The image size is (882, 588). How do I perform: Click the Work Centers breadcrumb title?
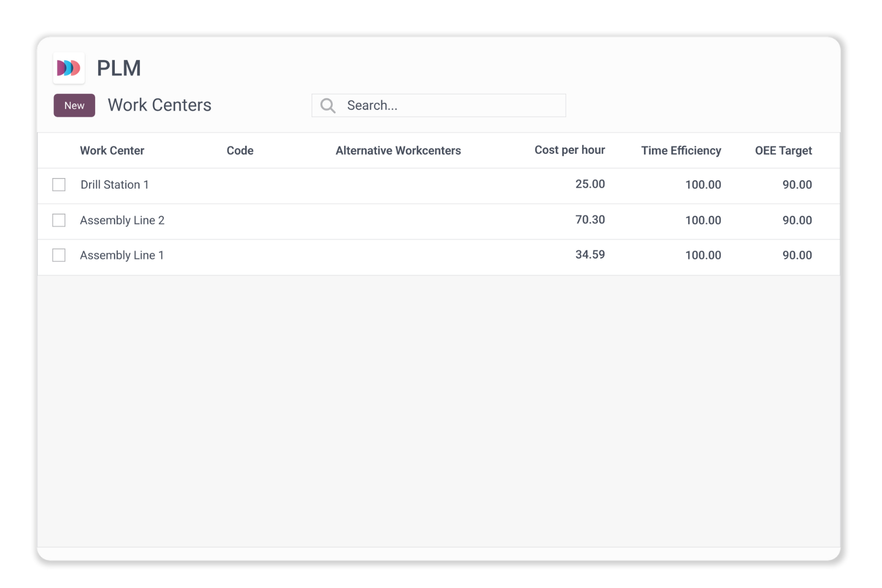160,105
